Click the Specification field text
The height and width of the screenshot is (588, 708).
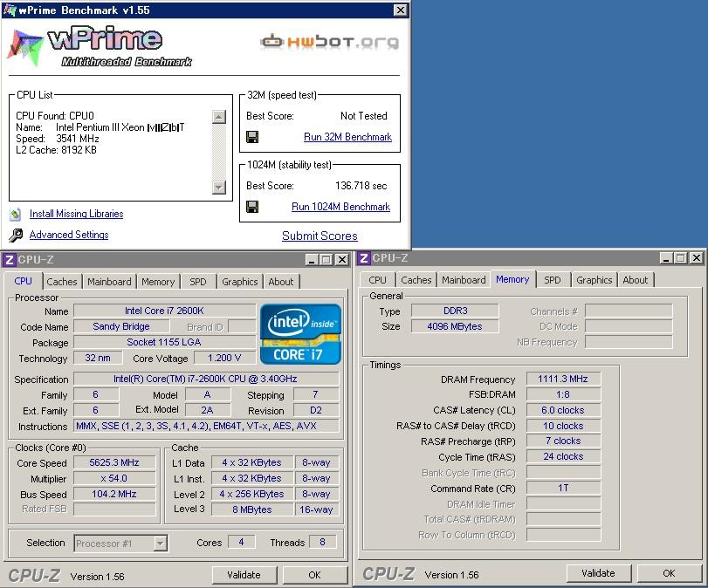pyautogui.click(x=205, y=379)
